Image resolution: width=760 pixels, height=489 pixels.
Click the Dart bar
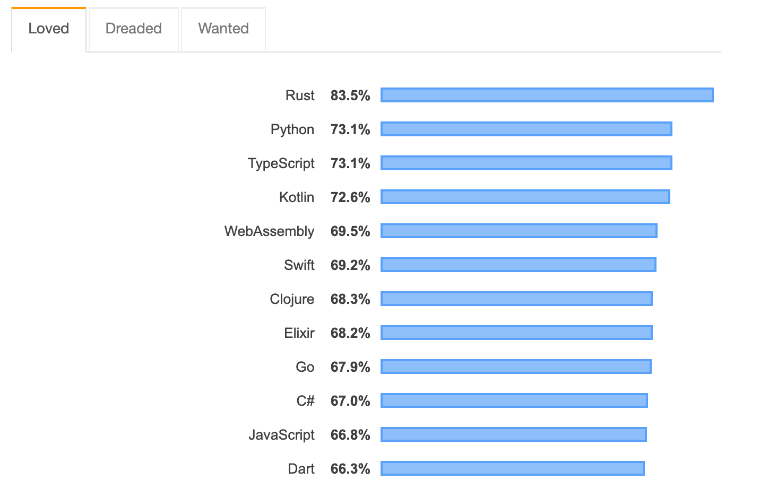512,469
